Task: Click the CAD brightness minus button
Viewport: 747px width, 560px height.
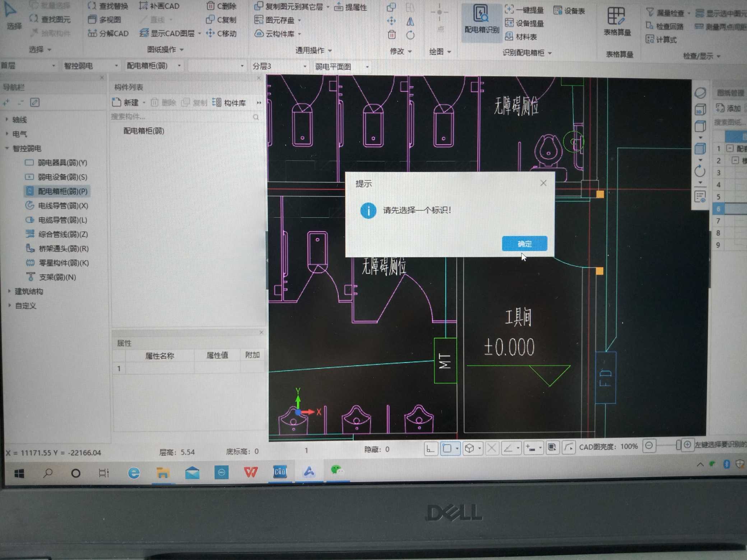Action: click(x=649, y=445)
